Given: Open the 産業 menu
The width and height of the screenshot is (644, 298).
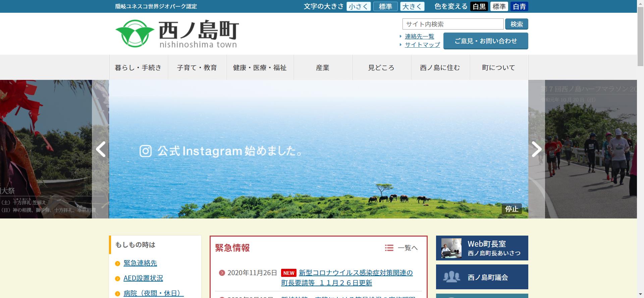Looking at the screenshot, I should (323, 67).
